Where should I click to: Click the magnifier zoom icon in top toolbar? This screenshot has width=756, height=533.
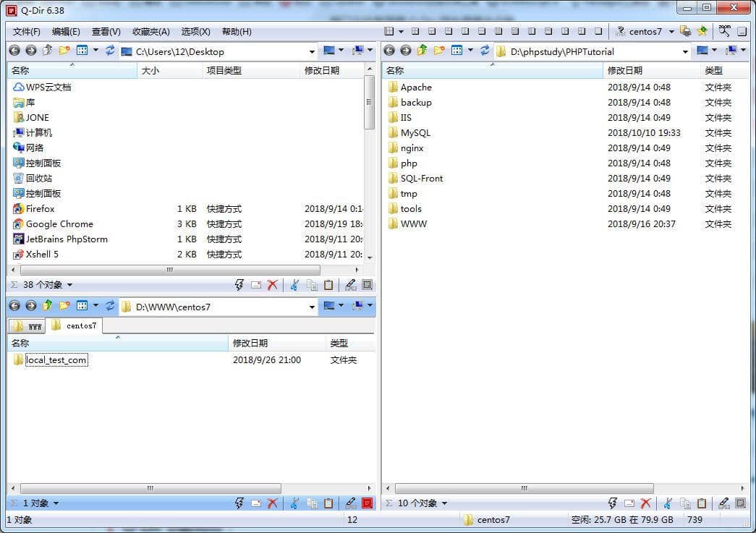tap(724, 31)
